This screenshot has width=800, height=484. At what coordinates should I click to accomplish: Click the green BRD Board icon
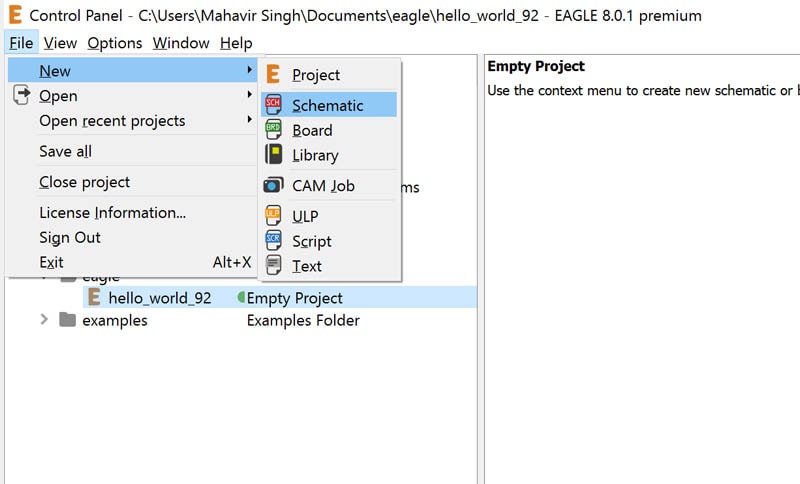(273, 130)
